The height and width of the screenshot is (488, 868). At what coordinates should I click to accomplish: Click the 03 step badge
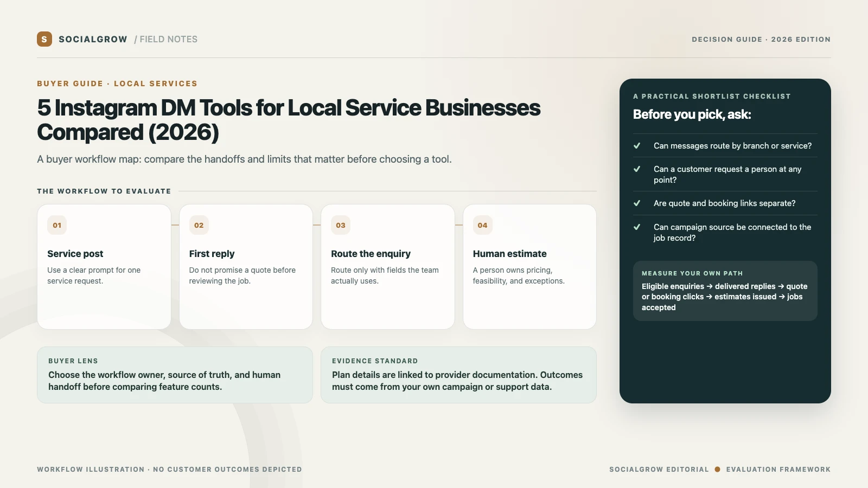(x=341, y=225)
